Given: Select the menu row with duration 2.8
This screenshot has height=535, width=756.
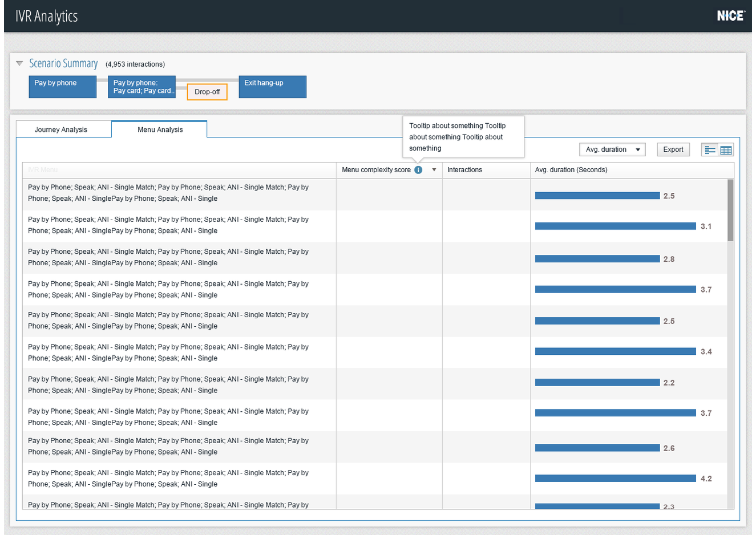Looking at the screenshot, I should click(375, 258).
